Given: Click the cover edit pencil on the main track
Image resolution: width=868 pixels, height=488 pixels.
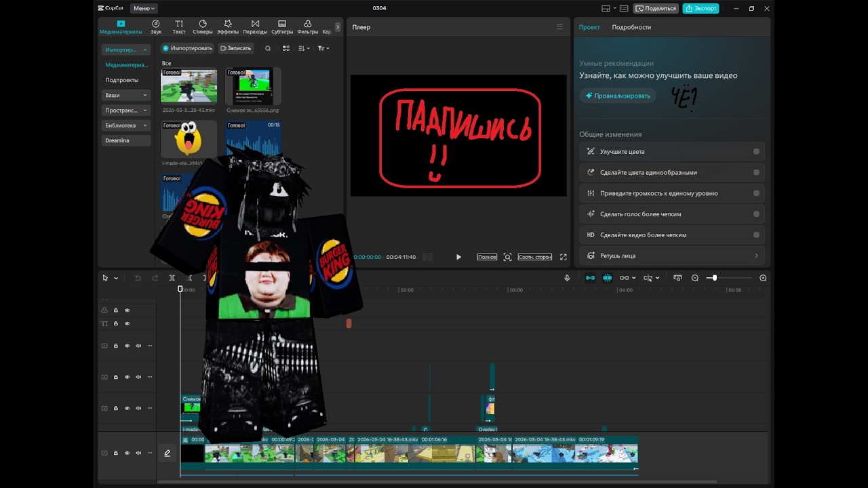Looking at the screenshot, I should pos(167,453).
